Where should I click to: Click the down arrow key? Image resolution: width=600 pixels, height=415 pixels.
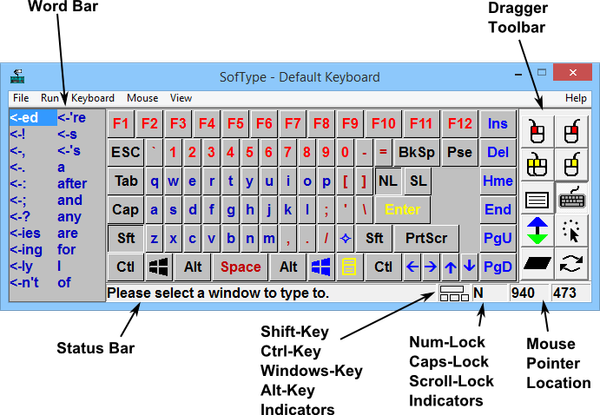click(469, 267)
